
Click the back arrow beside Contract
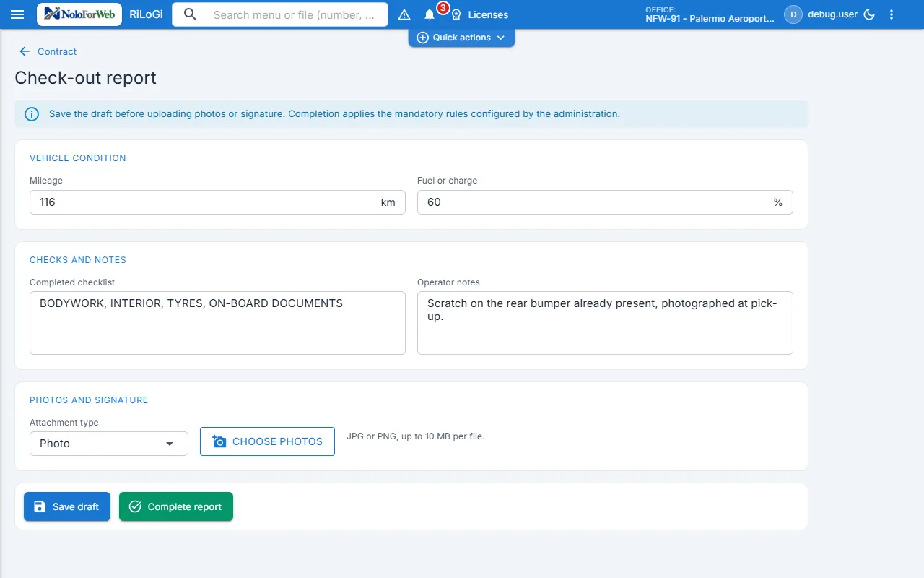[x=25, y=51]
